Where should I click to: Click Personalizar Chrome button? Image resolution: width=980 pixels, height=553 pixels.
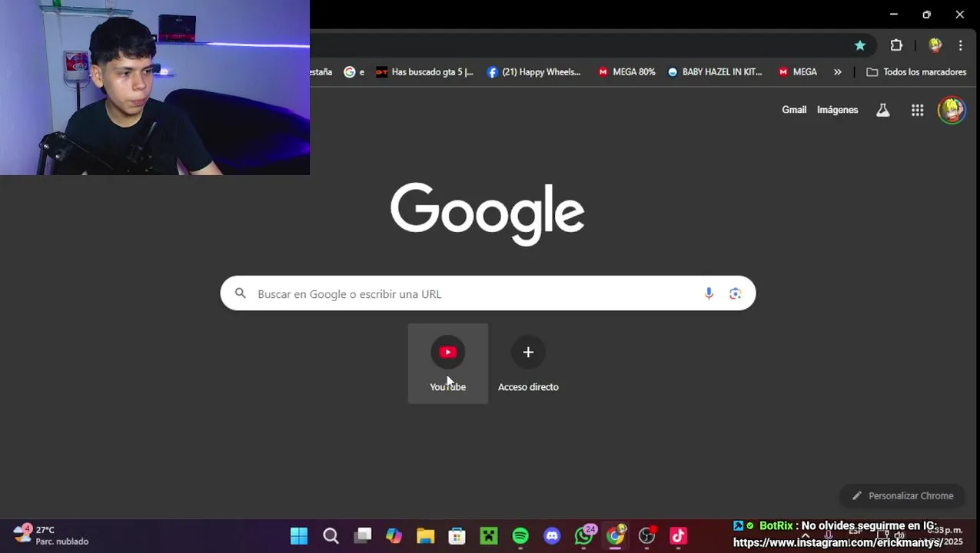(x=903, y=495)
